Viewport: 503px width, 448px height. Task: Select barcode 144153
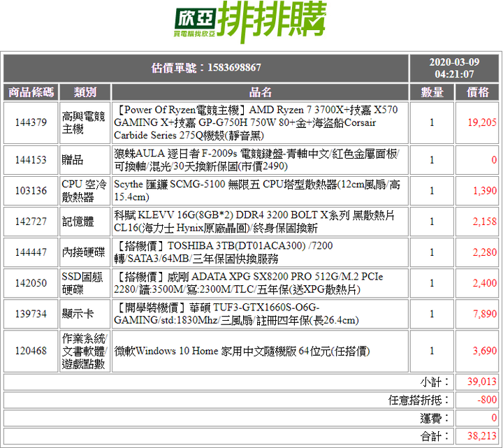point(31,160)
